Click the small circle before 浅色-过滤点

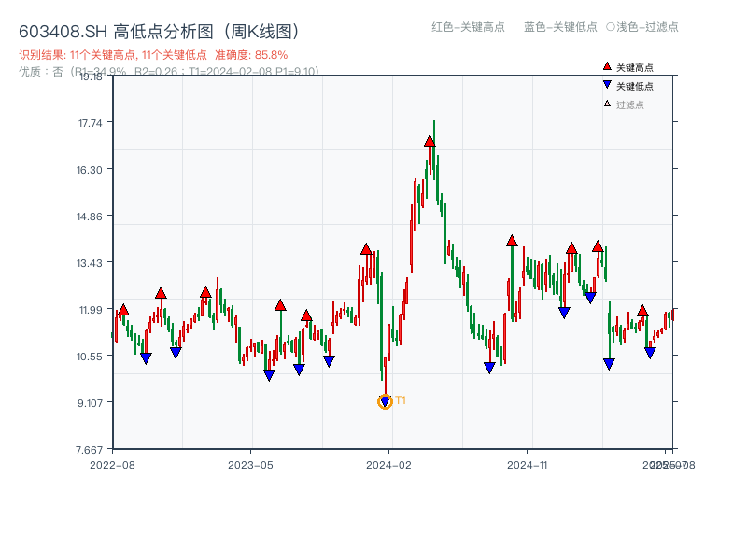(611, 27)
